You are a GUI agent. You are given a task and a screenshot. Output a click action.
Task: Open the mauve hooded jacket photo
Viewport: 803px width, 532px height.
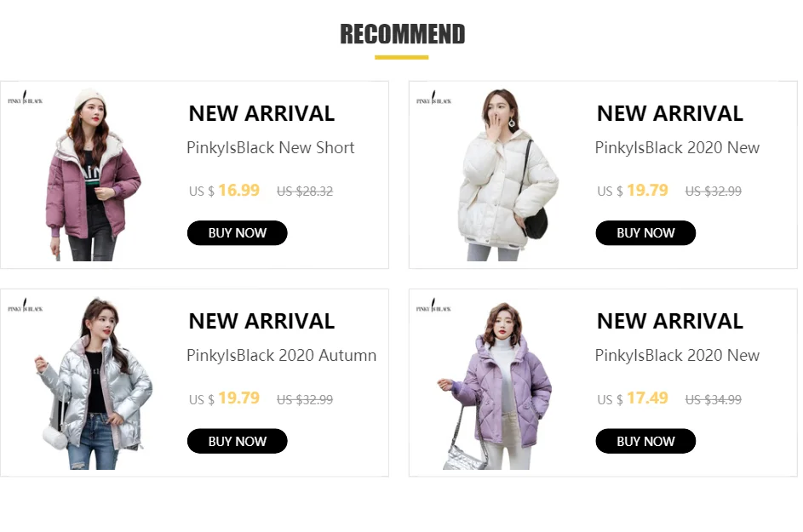click(x=93, y=174)
